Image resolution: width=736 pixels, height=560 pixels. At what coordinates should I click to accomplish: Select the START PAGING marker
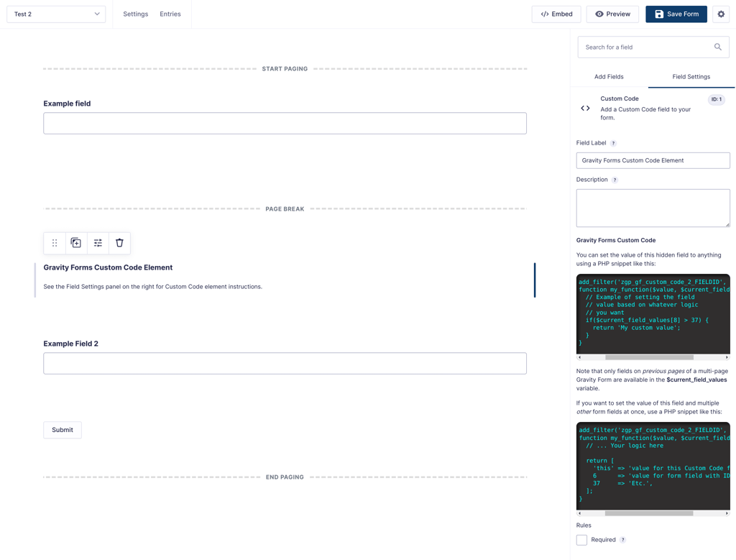(x=285, y=68)
